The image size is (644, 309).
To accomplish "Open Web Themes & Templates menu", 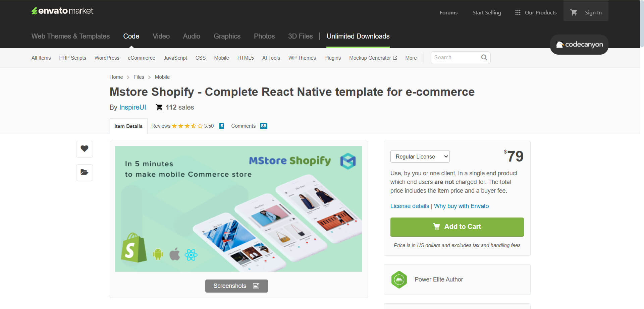I will pyautogui.click(x=70, y=36).
